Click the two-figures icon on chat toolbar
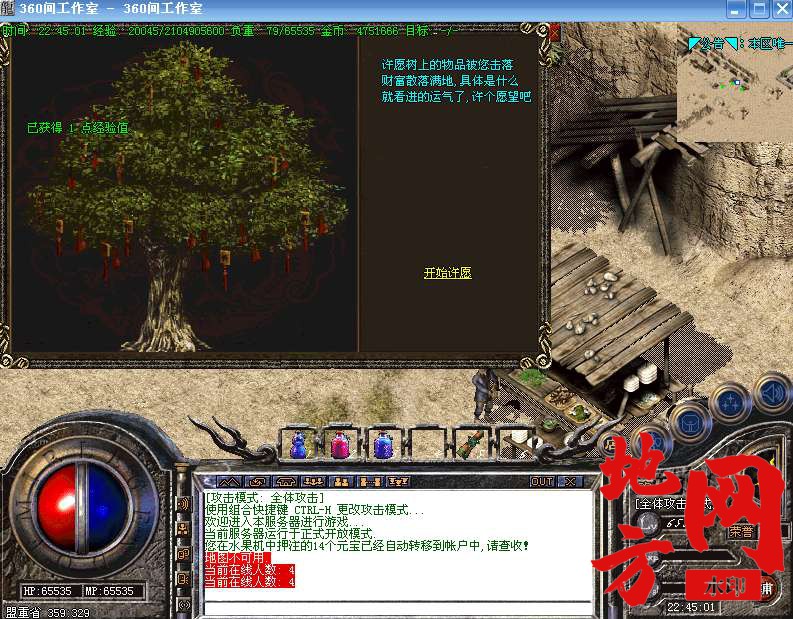This screenshot has height=619, width=793. 341,482
